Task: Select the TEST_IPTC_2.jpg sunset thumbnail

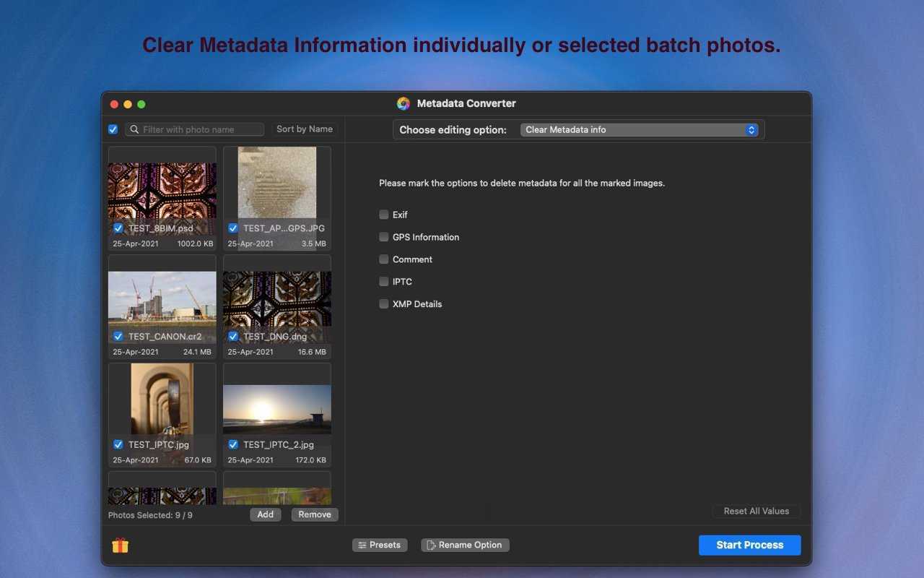Action: tap(277, 408)
